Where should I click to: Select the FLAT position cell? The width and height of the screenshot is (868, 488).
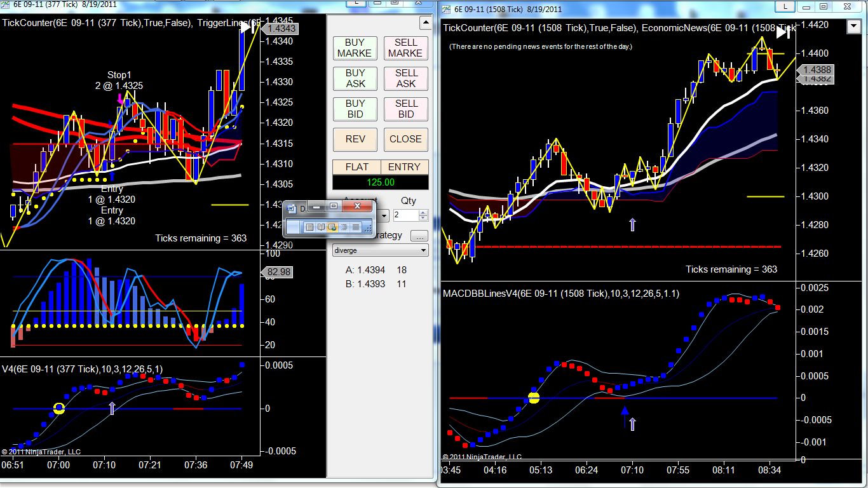click(x=356, y=167)
